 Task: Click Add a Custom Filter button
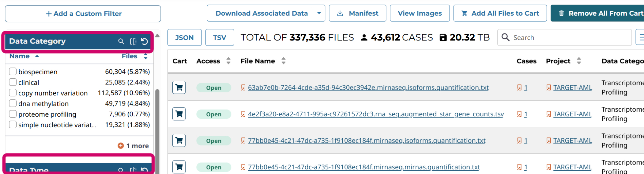[x=83, y=14]
